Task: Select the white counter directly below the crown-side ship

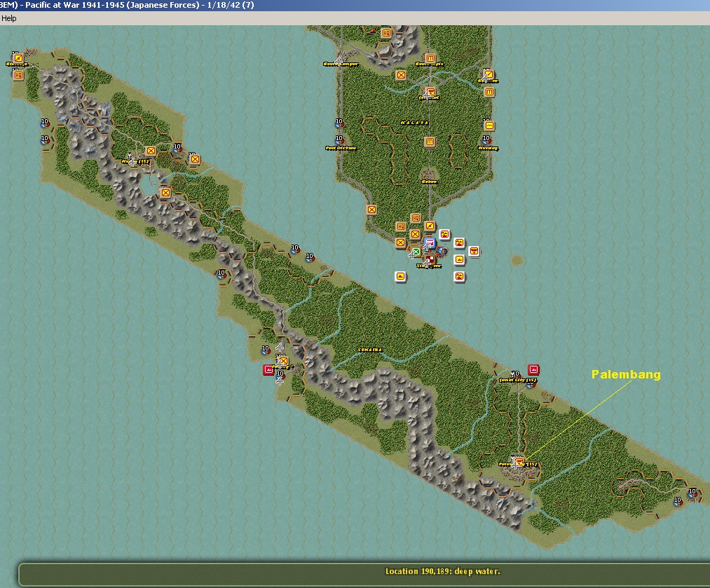Action: tap(459, 259)
